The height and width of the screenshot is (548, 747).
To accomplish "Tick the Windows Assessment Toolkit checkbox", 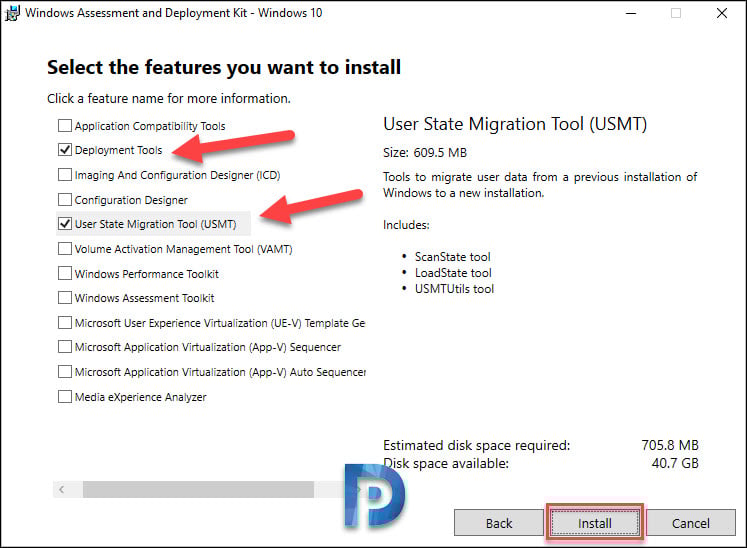I will [64, 298].
